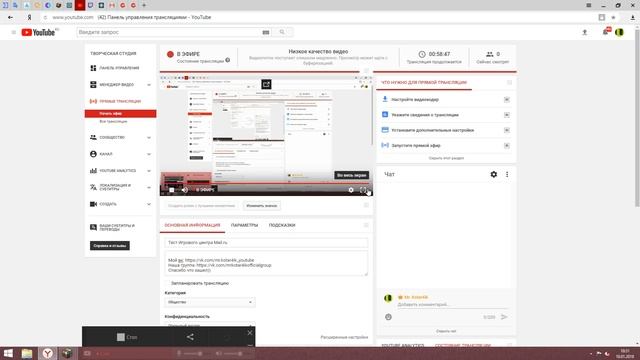Check off the Запустите прямой эфир step
The image size is (640, 360).
(507, 146)
